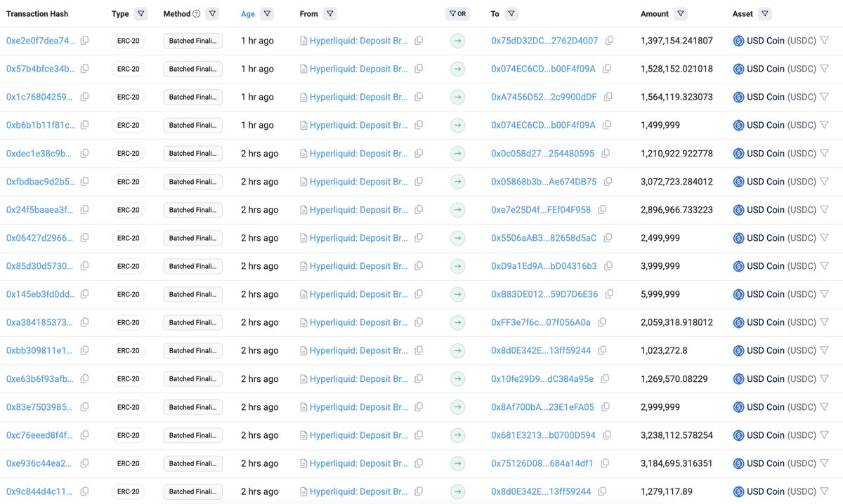This screenshot has height=504, width=843.
Task: Select amount 1,279,117.89
Action: (x=667, y=491)
